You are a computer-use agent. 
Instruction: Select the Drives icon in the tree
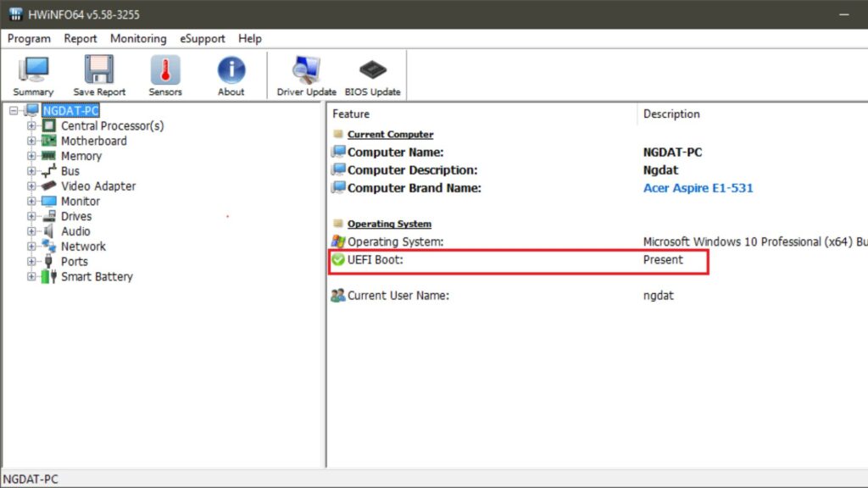50,216
